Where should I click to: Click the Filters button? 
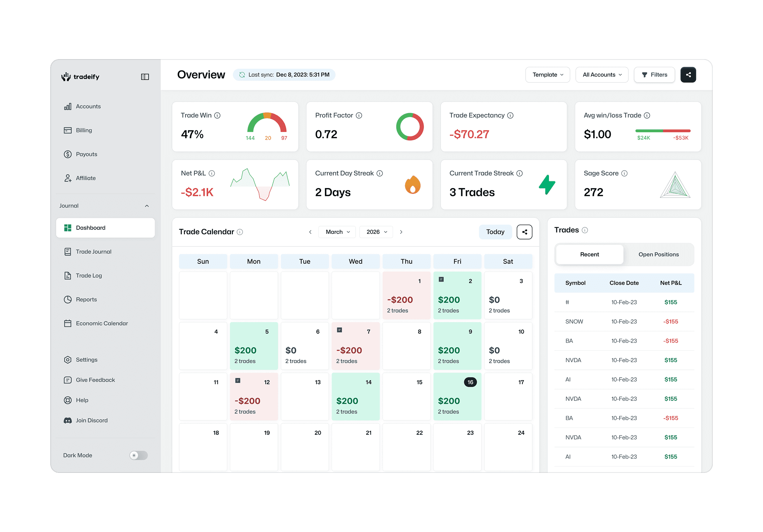tap(654, 75)
